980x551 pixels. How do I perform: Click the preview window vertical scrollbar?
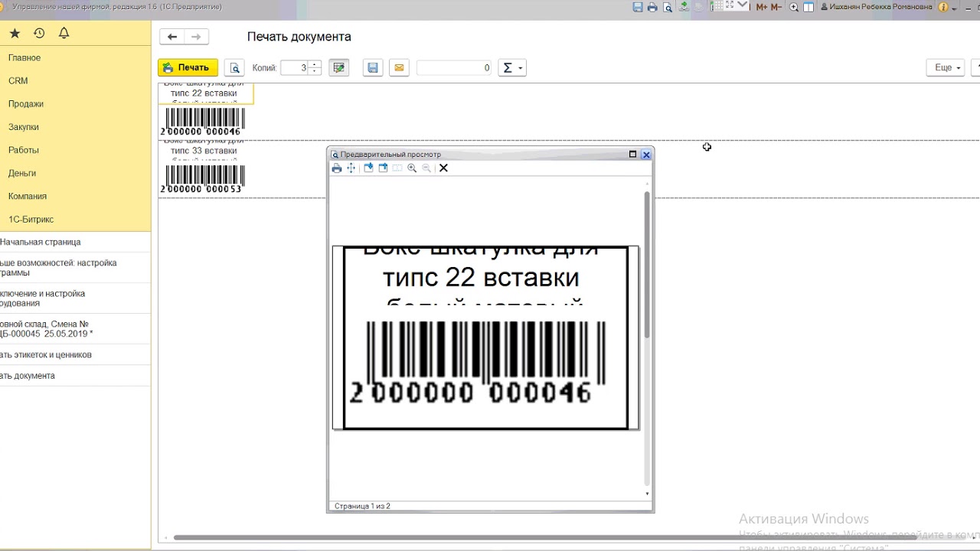647,265
